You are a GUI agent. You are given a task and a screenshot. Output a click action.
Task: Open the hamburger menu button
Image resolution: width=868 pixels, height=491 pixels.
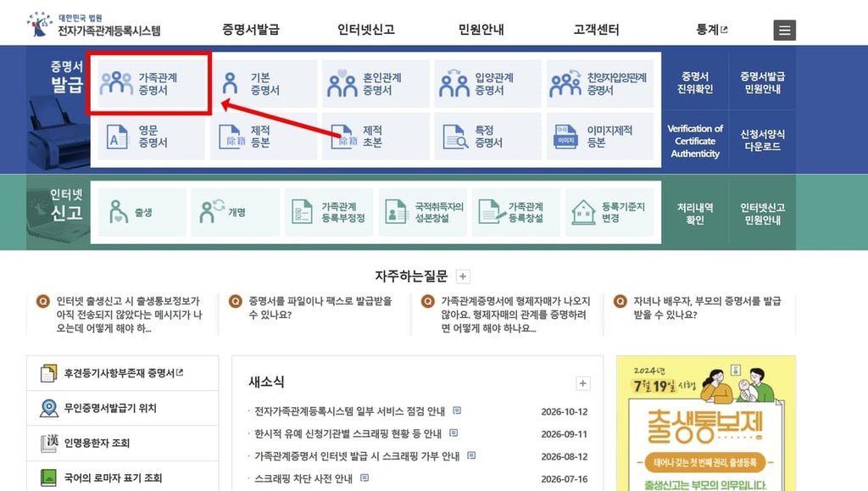784,30
